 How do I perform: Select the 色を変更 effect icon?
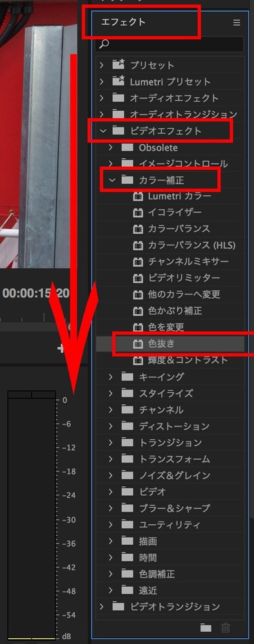[138, 327]
